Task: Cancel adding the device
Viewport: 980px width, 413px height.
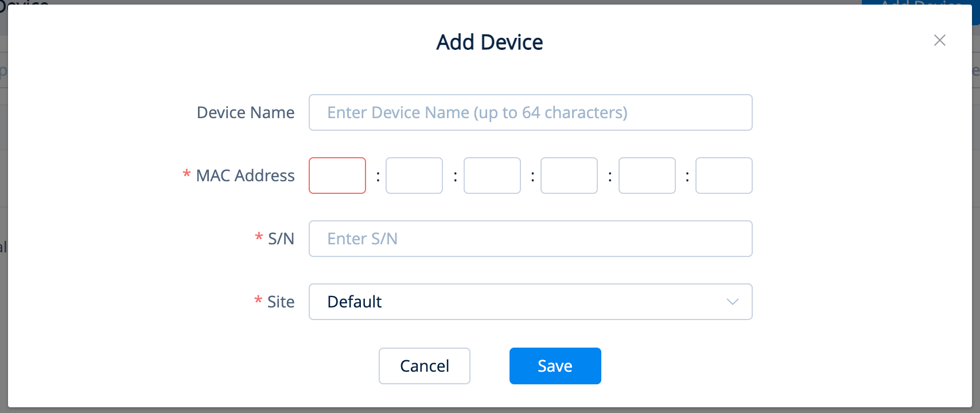Action: point(425,366)
